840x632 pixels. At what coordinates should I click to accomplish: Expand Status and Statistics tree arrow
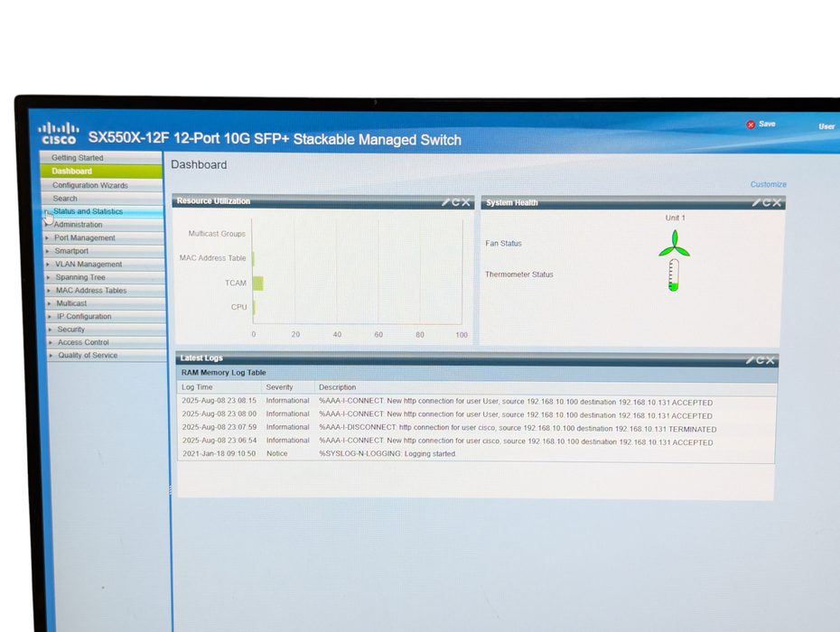tap(47, 212)
